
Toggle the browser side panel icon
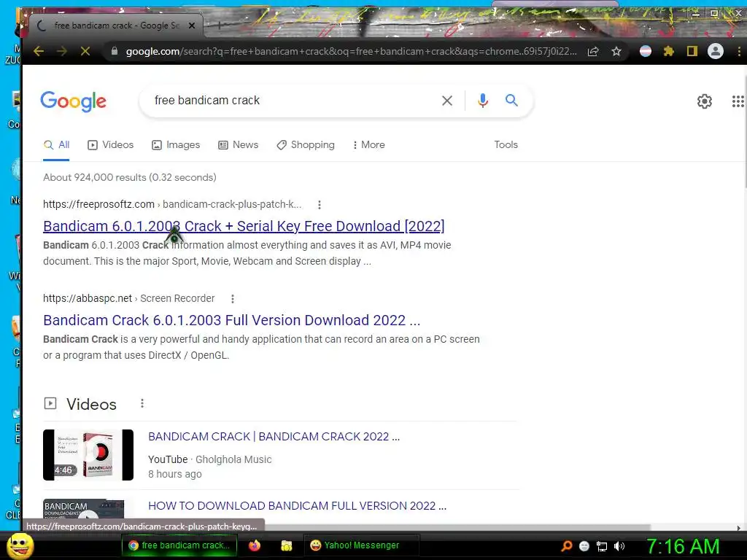tap(692, 51)
